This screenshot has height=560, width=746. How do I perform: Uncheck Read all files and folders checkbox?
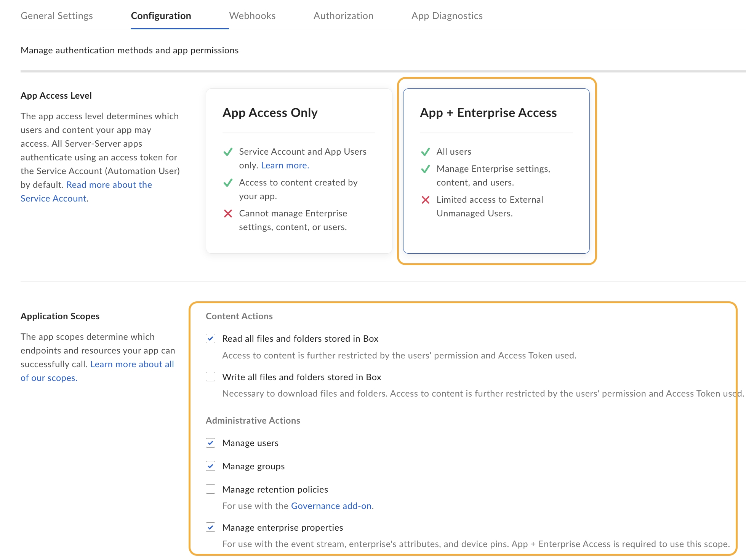[x=211, y=339]
